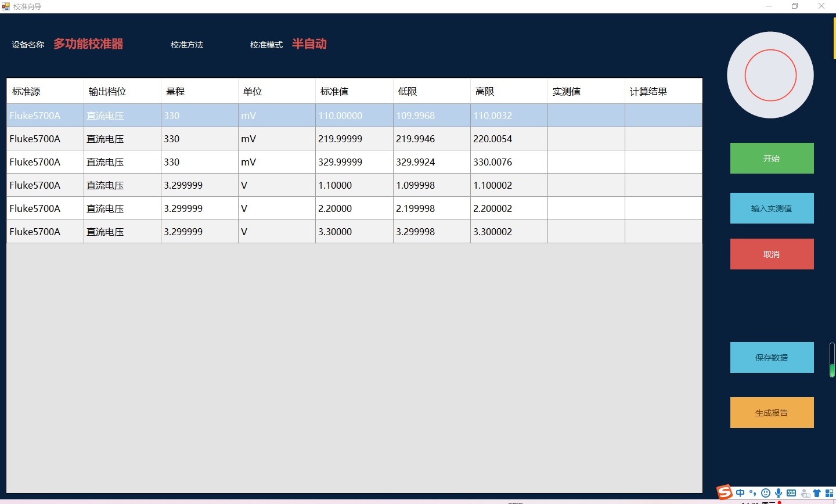Select the cell with value 219.99999
This screenshot has height=504, width=836.
pos(354,139)
